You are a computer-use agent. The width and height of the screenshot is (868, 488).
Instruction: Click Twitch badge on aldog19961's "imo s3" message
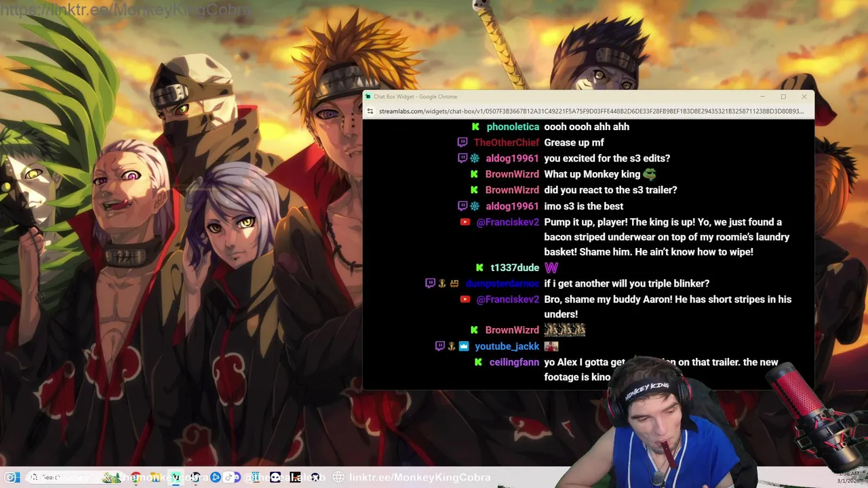(x=462, y=206)
